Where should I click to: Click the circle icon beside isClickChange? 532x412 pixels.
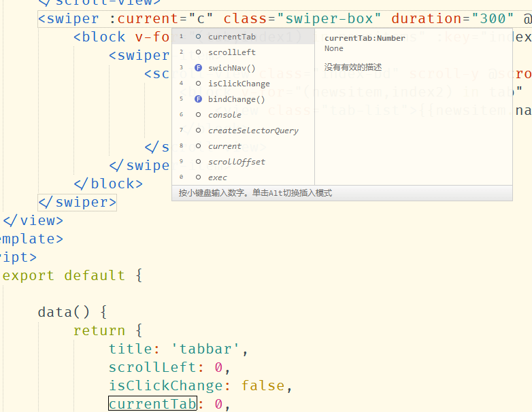coord(198,84)
